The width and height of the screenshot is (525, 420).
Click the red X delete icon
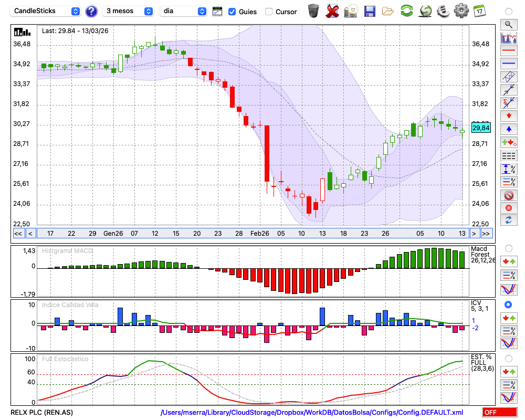click(x=332, y=11)
